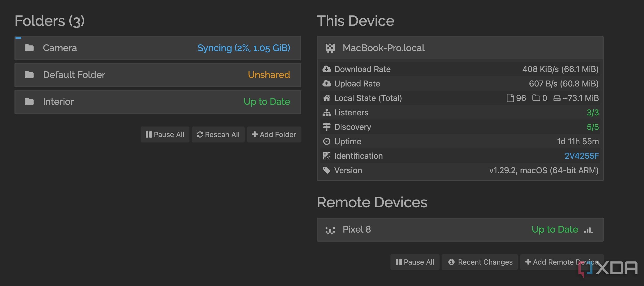Viewport: 644px width, 286px height.
Task: Click the Folders (3) heading
Action: click(50, 21)
